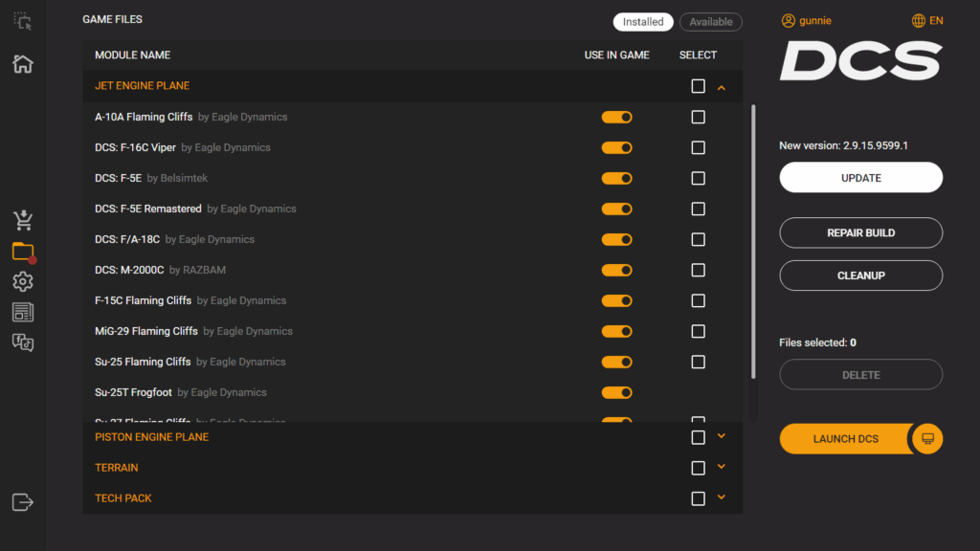This screenshot has height=551, width=980.
Task: Toggle DCS: F-5E Remastered switch
Action: tap(617, 209)
